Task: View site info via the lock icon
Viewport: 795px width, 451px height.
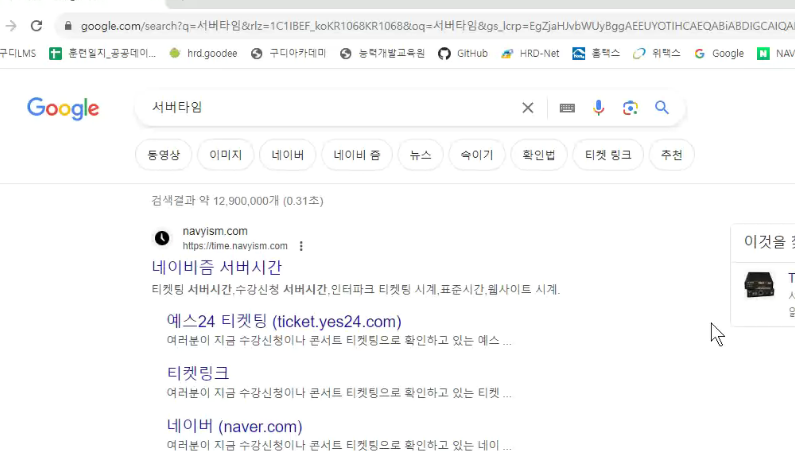Action: coord(68,26)
